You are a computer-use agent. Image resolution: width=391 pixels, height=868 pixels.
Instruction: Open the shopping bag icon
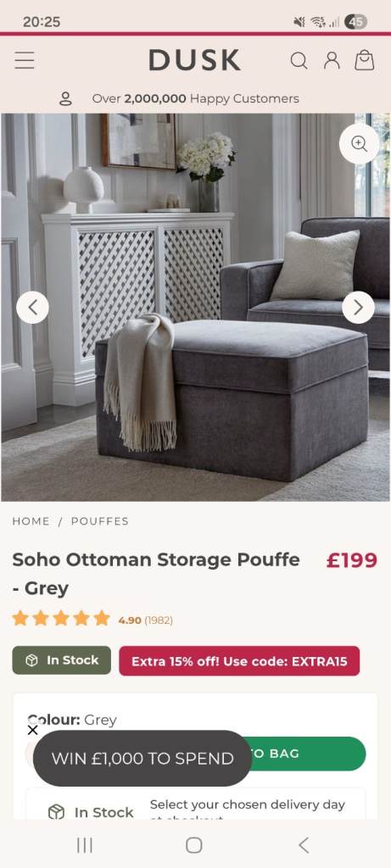(365, 60)
